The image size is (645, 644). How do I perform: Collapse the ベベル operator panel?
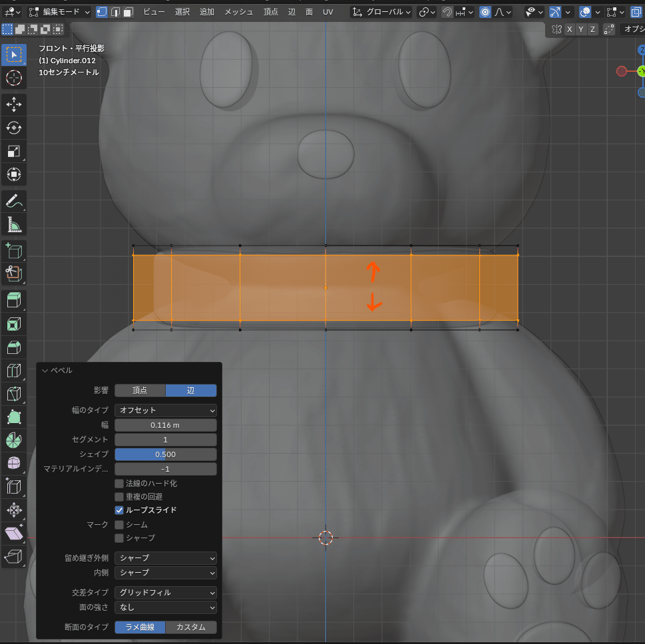point(45,371)
